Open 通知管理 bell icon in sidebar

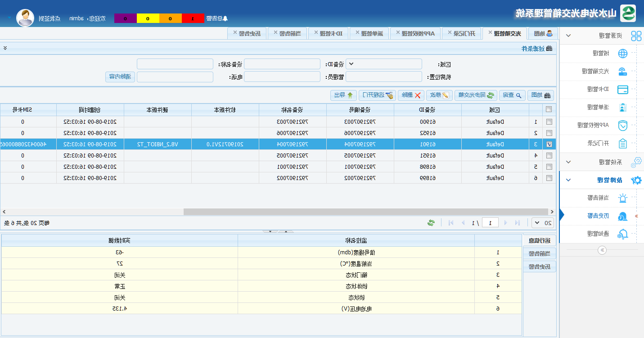pos(622,234)
